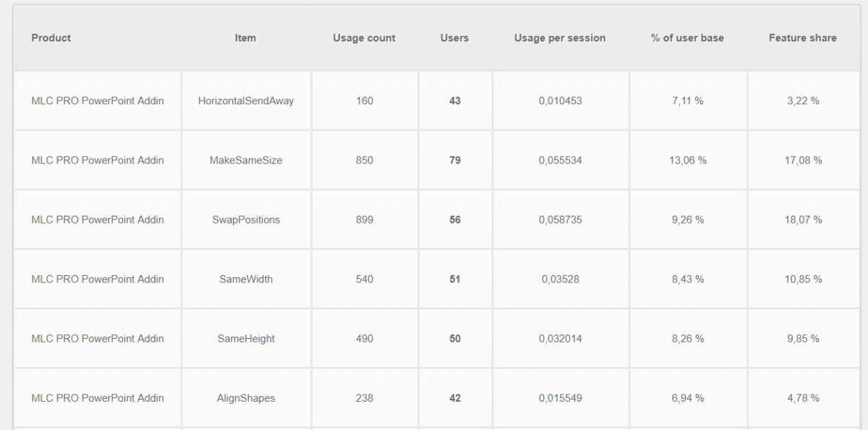Viewport: 868px width, 430px height.
Task: Select the SwapPositions item cell
Action: (x=246, y=219)
